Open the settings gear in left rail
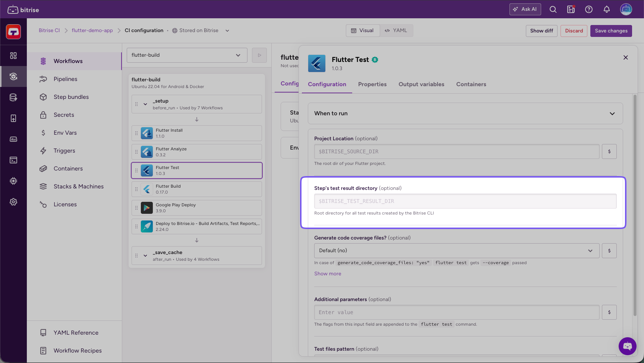Screen dimensions: 644x363 [x=13, y=202]
